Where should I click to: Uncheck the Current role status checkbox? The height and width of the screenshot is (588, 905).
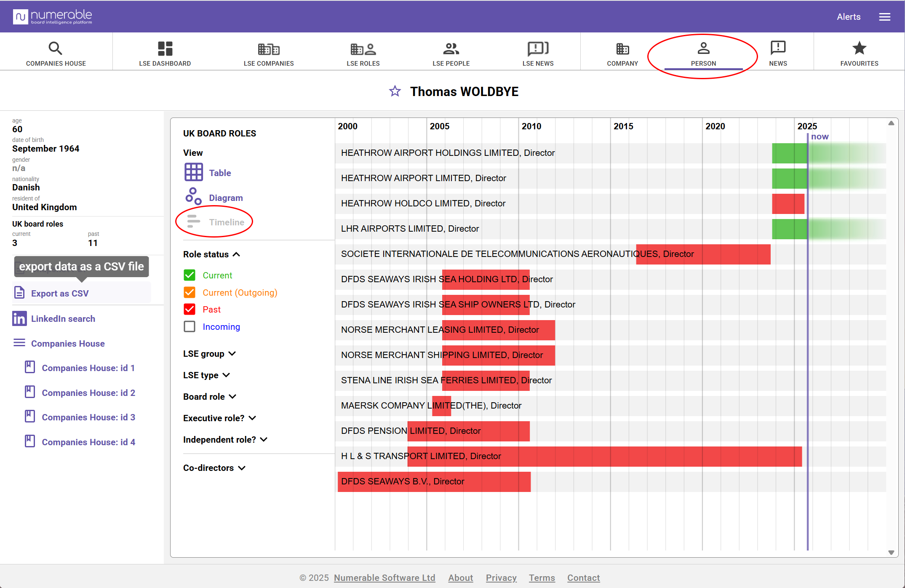pyautogui.click(x=190, y=275)
